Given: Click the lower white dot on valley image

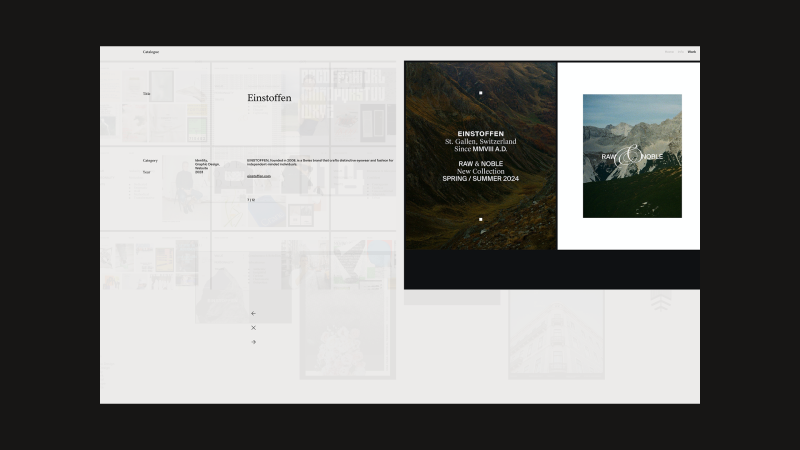Looking at the screenshot, I should tap(480, 219).
